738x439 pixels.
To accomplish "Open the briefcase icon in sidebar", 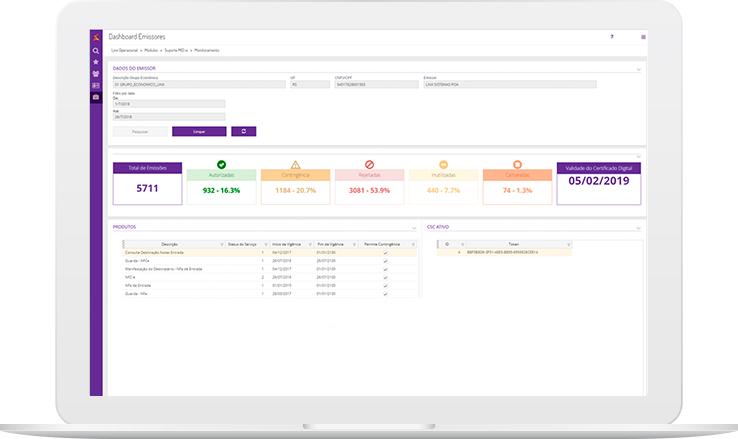I will 96,97.
